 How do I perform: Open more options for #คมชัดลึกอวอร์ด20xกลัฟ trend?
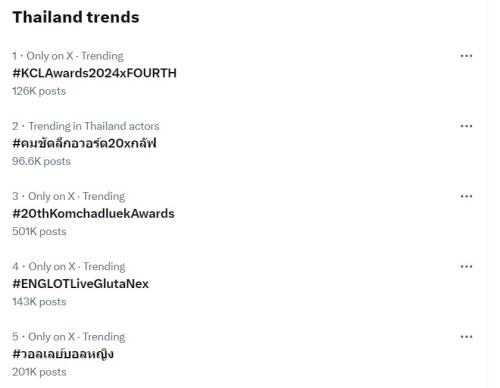point(466,126)
